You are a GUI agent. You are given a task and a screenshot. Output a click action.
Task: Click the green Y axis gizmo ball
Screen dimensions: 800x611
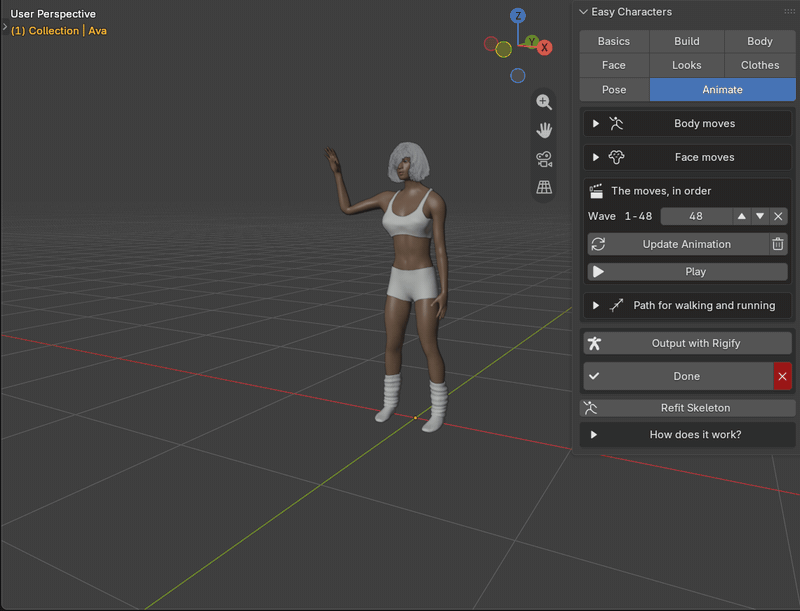(532, 42)
